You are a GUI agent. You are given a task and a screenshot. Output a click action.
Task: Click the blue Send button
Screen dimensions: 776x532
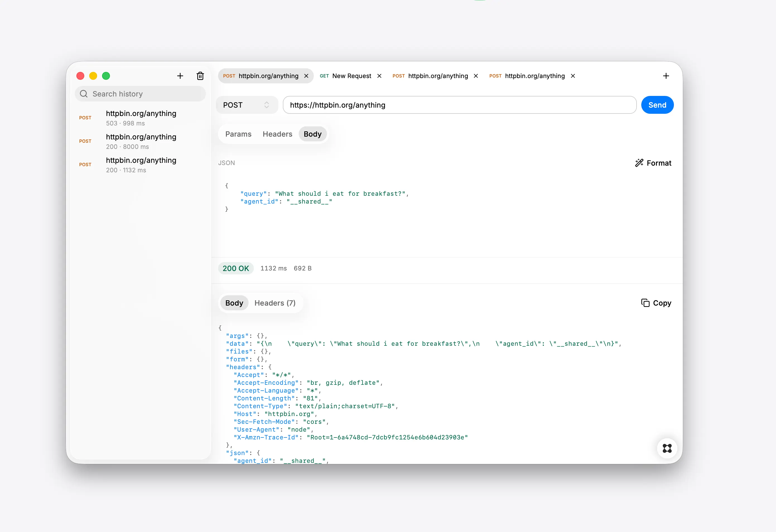tap(657, 105)
